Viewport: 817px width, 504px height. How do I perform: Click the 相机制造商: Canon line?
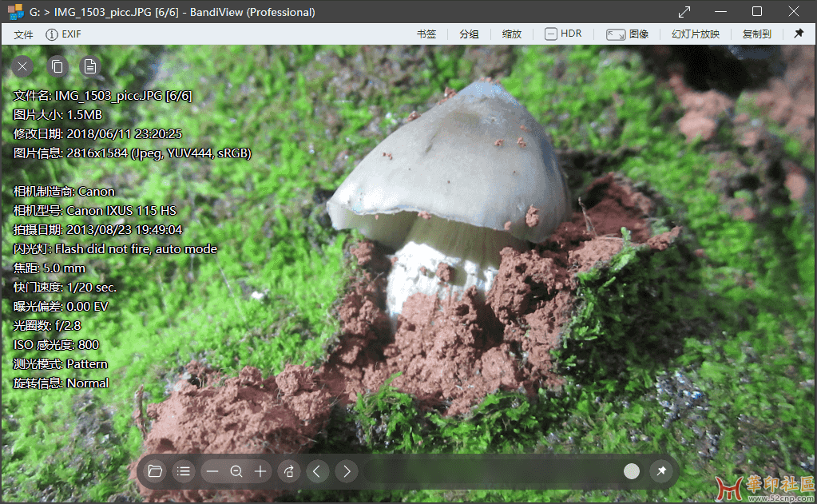coord(64,192)
